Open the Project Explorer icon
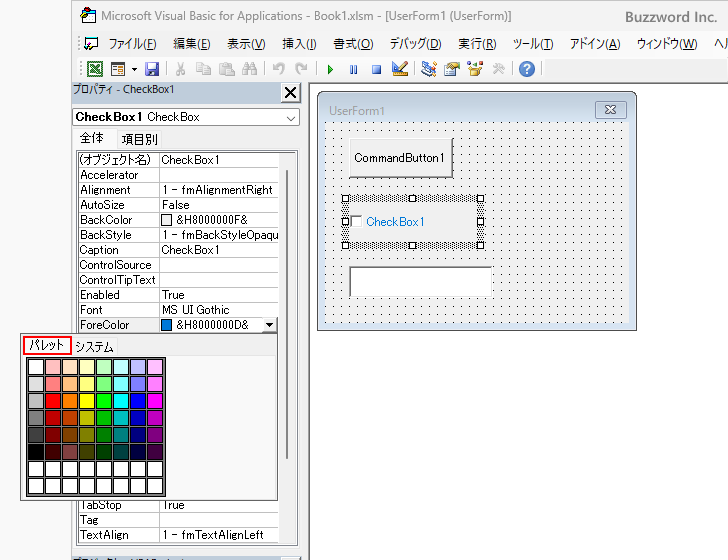This screenshot has height=560, width=728. coord(429,69)
